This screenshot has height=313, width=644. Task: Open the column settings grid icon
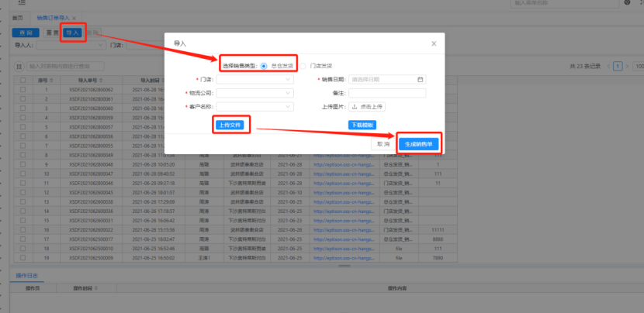coord(19,67)
